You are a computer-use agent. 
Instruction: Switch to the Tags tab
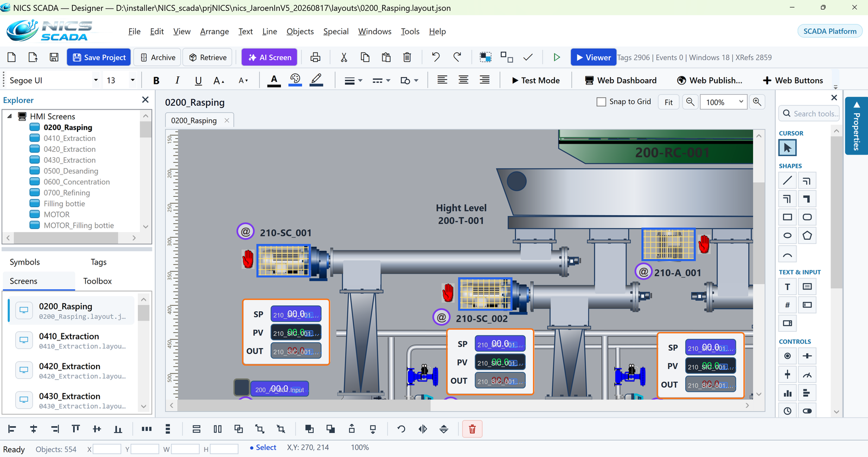point(99,262)
